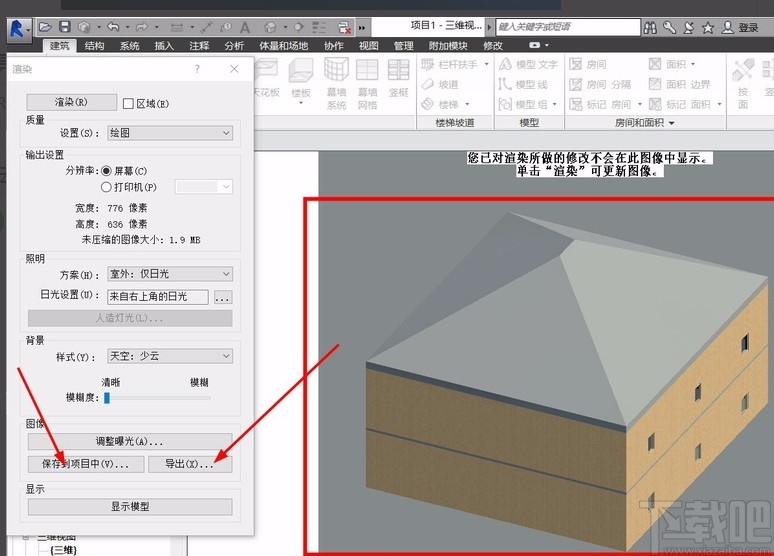Click the Default 3D View house icon
Screen dimensions: 774x556
coord(270,27)
